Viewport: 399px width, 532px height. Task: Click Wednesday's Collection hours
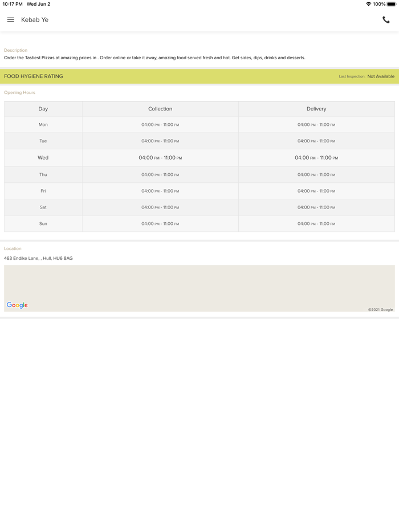click(160, 158)
